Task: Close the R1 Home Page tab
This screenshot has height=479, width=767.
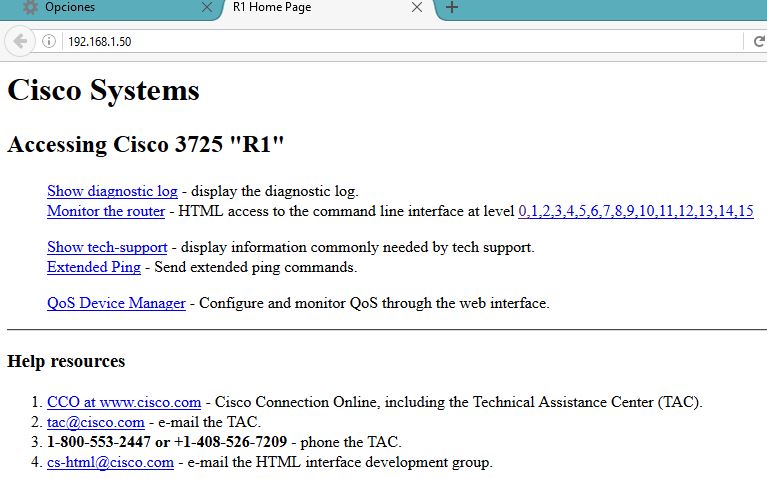Action: click(x=417, y=7)
